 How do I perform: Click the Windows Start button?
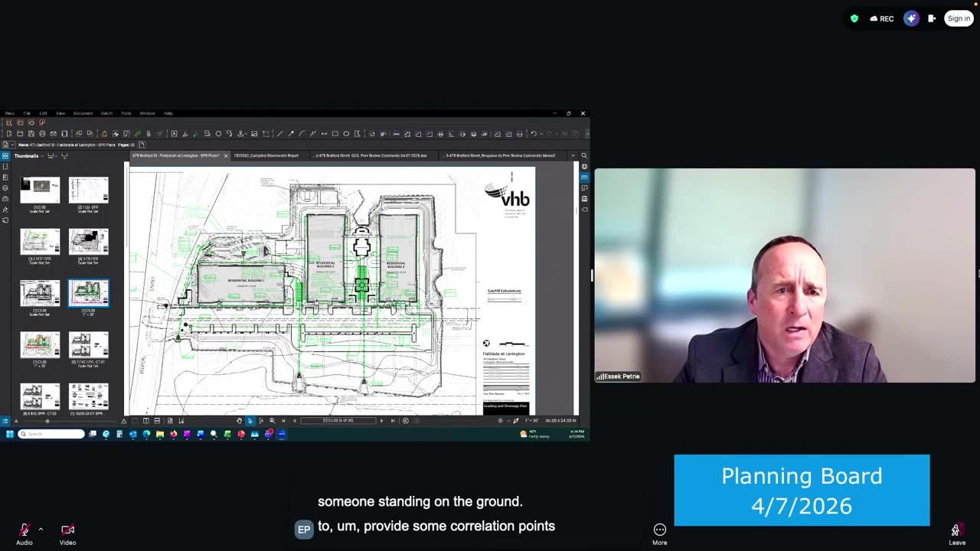[x=10, y=434]
